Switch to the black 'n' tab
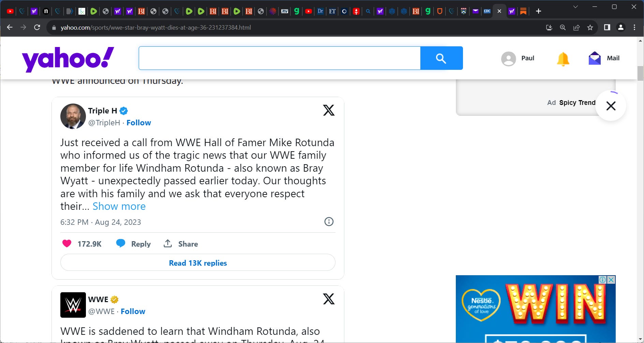The image size is (644, 343). tap(46, 11)
